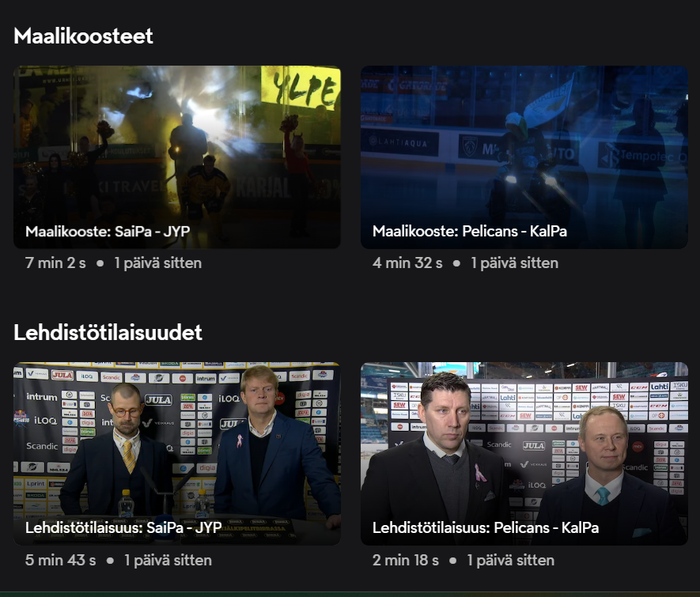
Task: Click the '5 min 43 s' duration label
Action: pyautogui.click(x=60, y=561)
